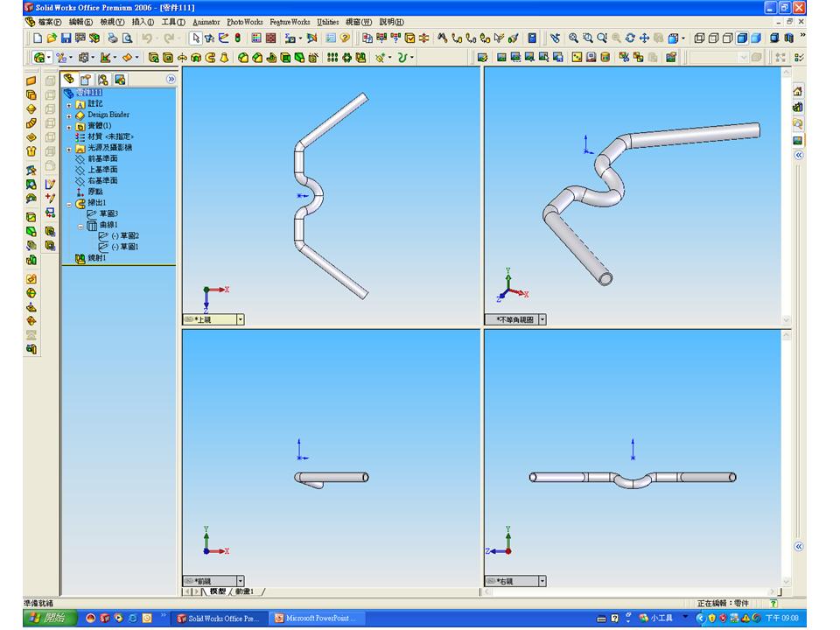Click the Chamfer feature icon
Image resolution: width=840 pixels, height=630 pixels.
pyautogui.click(x=257, y=58)
